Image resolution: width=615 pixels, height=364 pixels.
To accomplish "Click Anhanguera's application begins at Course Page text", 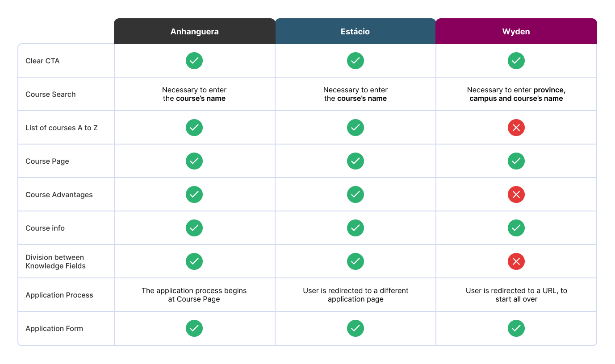I will tap(194, 295).
